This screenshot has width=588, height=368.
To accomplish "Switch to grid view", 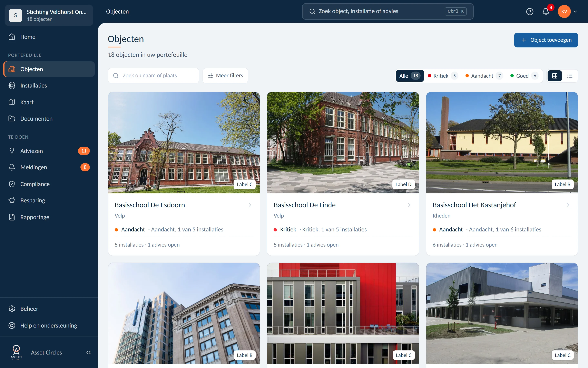I will click(555, 76).
